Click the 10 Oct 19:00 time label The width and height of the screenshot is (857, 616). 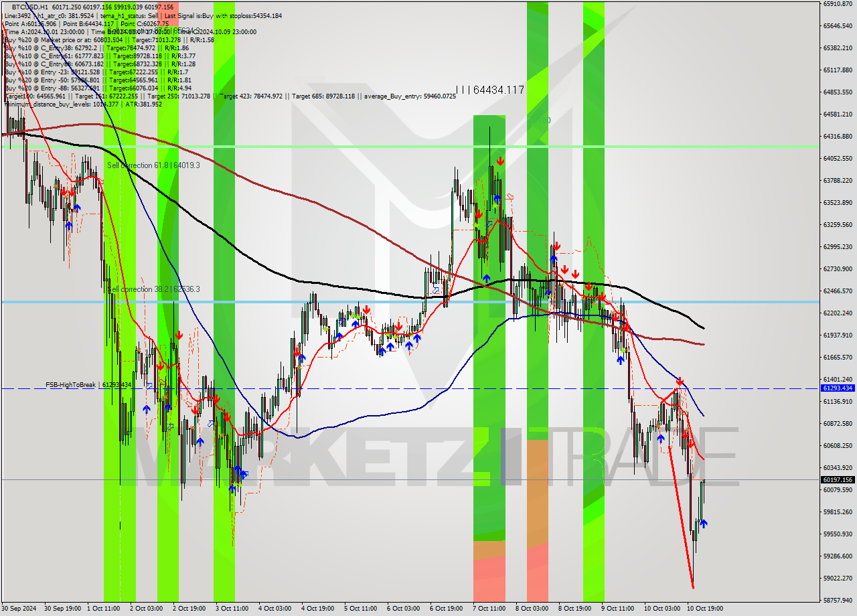[x=705, y=609]
